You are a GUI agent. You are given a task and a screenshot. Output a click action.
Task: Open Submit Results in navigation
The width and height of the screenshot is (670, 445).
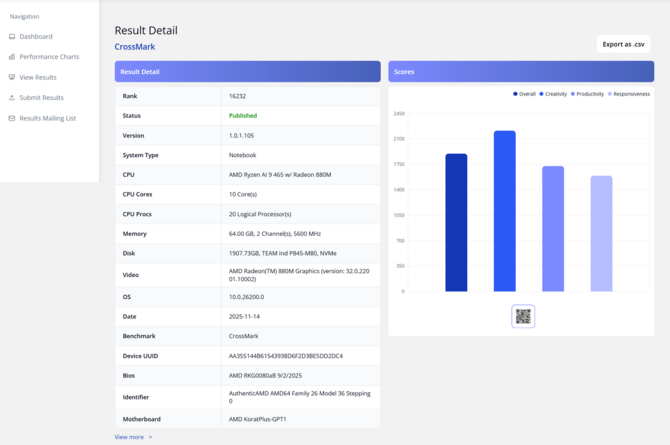tap(41, 98)
